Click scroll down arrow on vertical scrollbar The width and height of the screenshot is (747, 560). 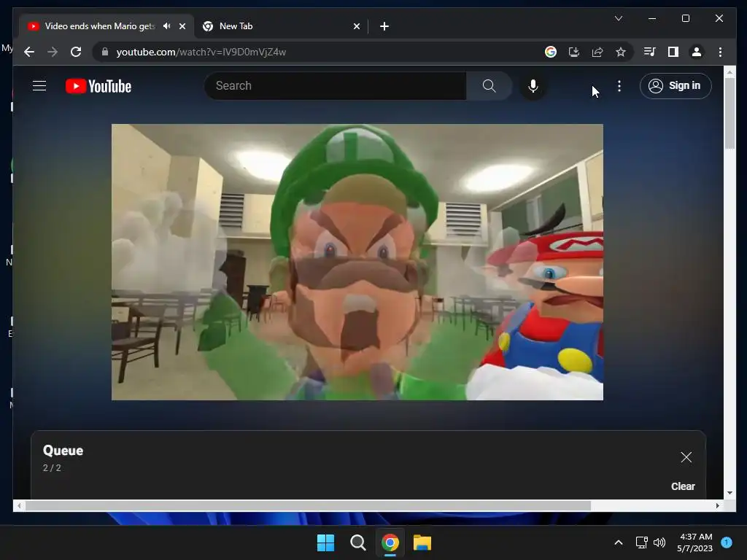[x=729, y=493]
